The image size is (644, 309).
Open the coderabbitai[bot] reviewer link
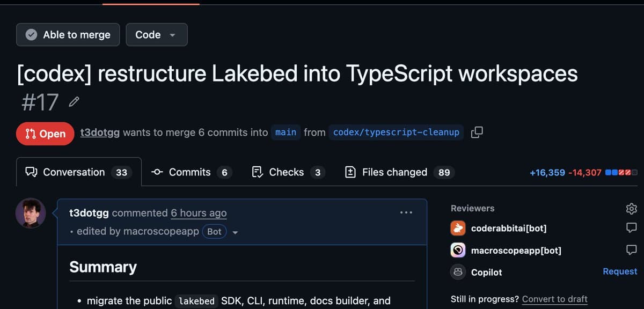(509, 228)
